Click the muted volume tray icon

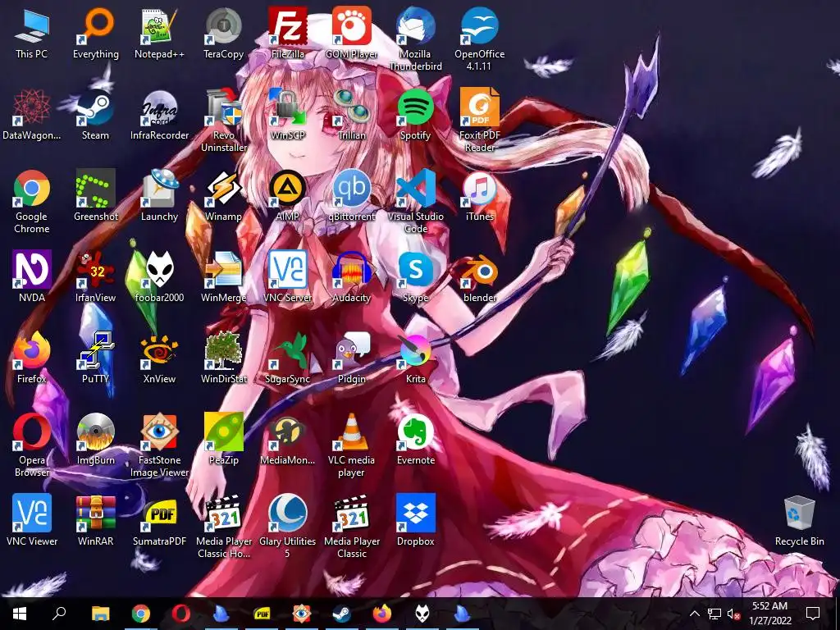point(733,614)
